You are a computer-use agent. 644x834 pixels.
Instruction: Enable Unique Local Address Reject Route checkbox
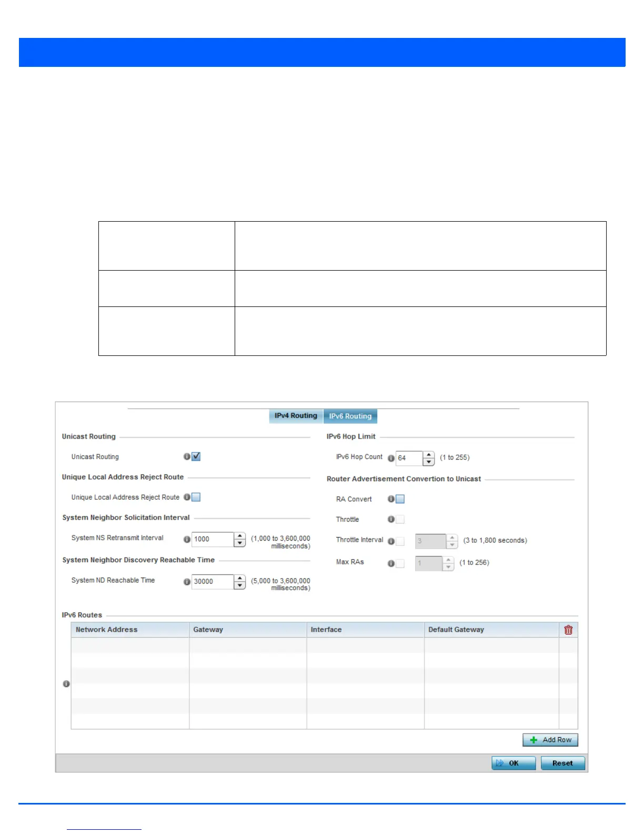tap(196, 497)
